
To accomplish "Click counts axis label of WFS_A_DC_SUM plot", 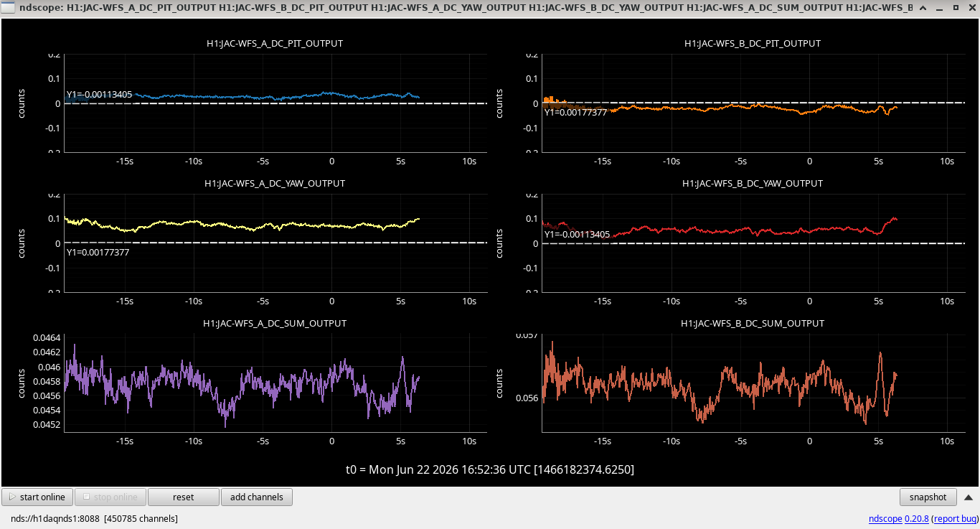I will pyautogui.click(x=22, y=383).
